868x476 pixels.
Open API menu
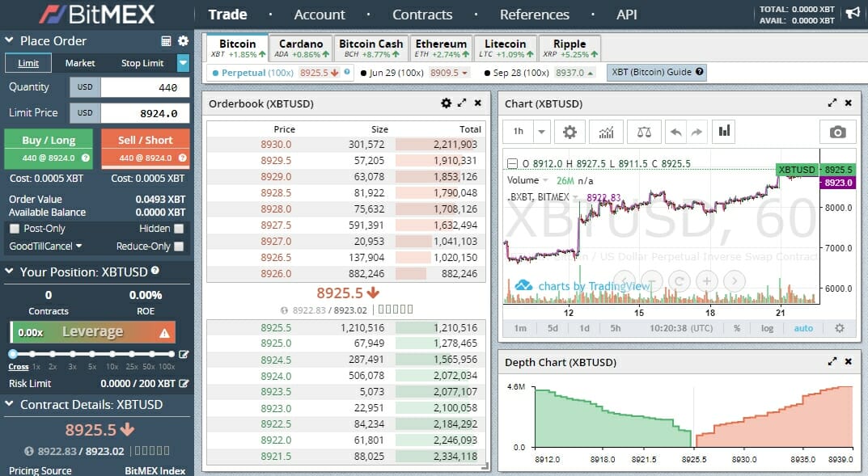pyautogui.click(x=627, y=15)
